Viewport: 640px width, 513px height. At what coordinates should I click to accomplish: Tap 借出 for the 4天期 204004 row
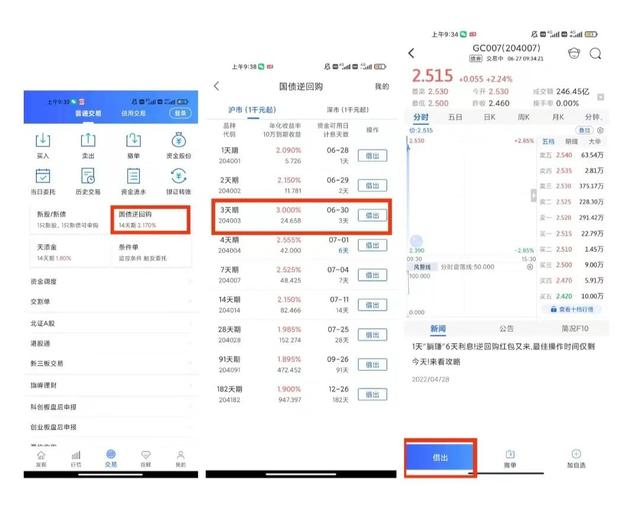point(372,245)
